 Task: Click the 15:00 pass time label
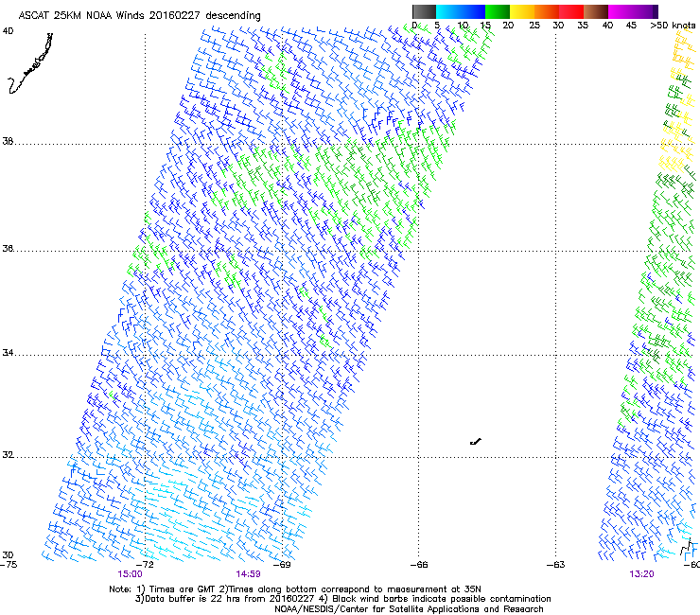(130, 574)
